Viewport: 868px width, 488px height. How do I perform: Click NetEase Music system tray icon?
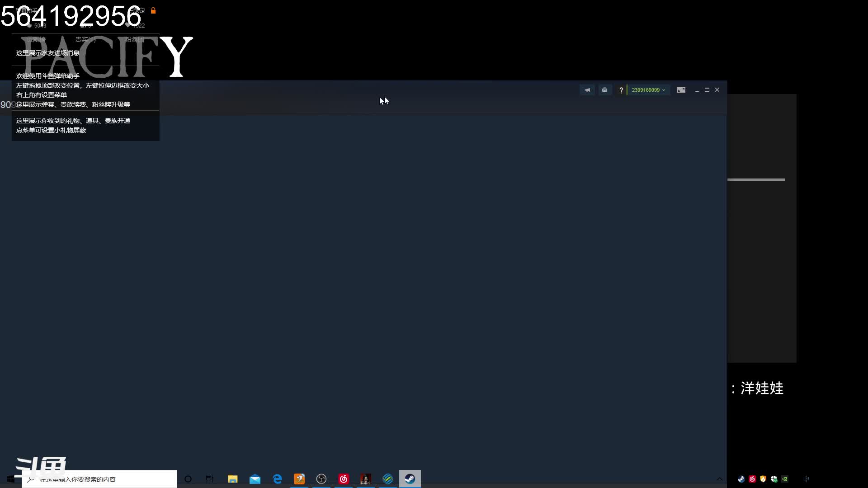(x=752, y=479)
